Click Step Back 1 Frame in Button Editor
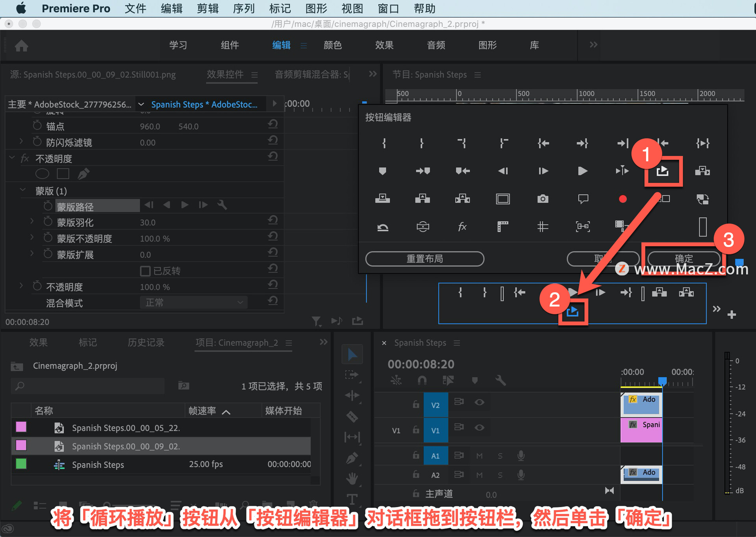The width and height of the screenshot is (756, 537). (x=503, y=171)
